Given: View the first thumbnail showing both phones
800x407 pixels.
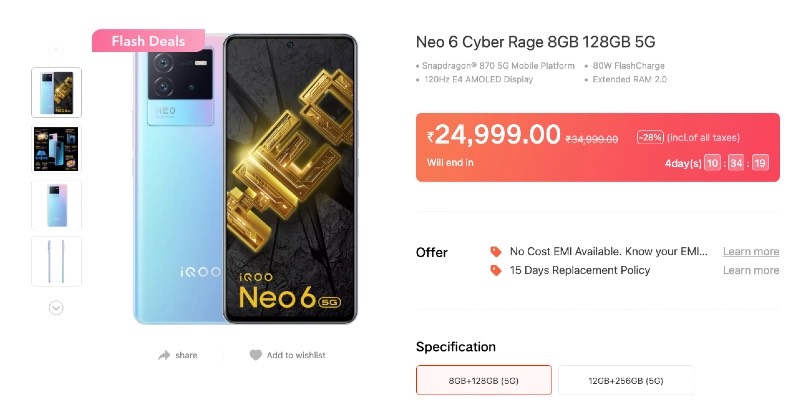Looking at the screenshot, I should pyautogui.click(x=57, y=93).
